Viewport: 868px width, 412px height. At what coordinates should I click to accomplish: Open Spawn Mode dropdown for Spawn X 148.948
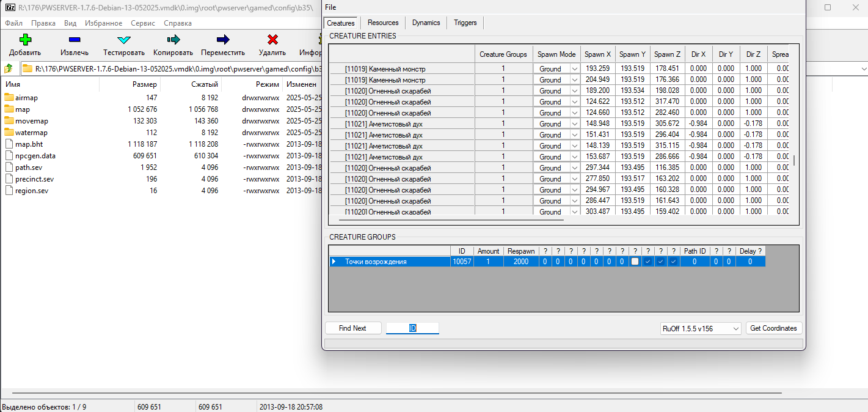(x=574, y=124)
